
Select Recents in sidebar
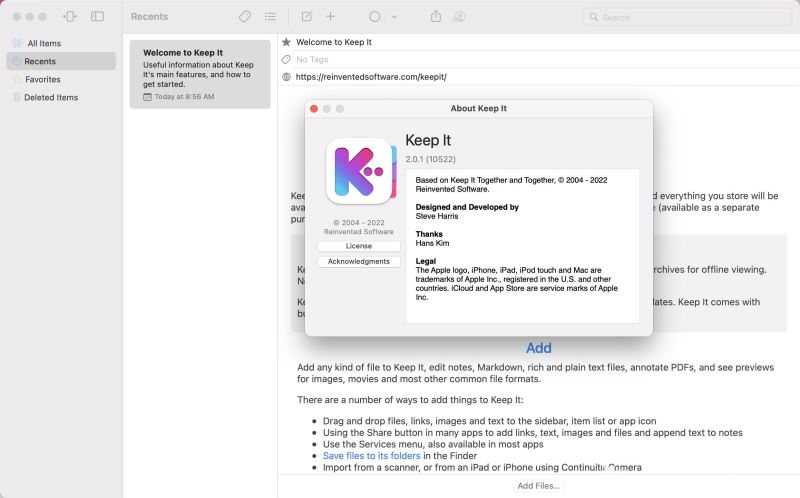click(61, 61)
